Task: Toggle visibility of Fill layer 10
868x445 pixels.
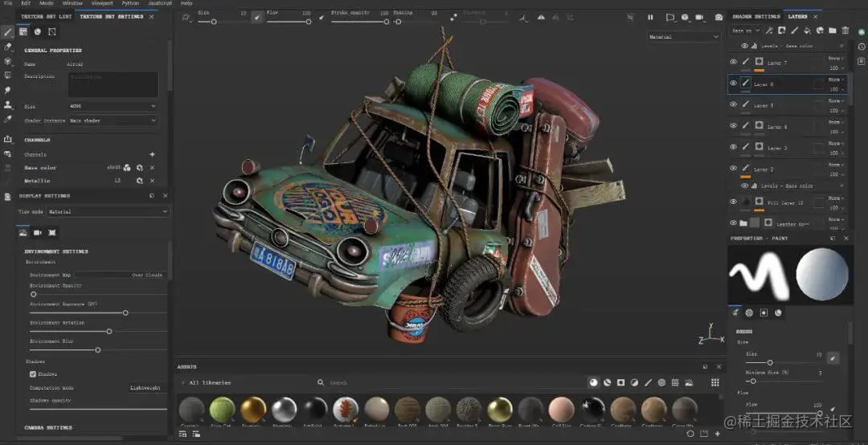Action: pyautogui.click(x=733, y=202)
